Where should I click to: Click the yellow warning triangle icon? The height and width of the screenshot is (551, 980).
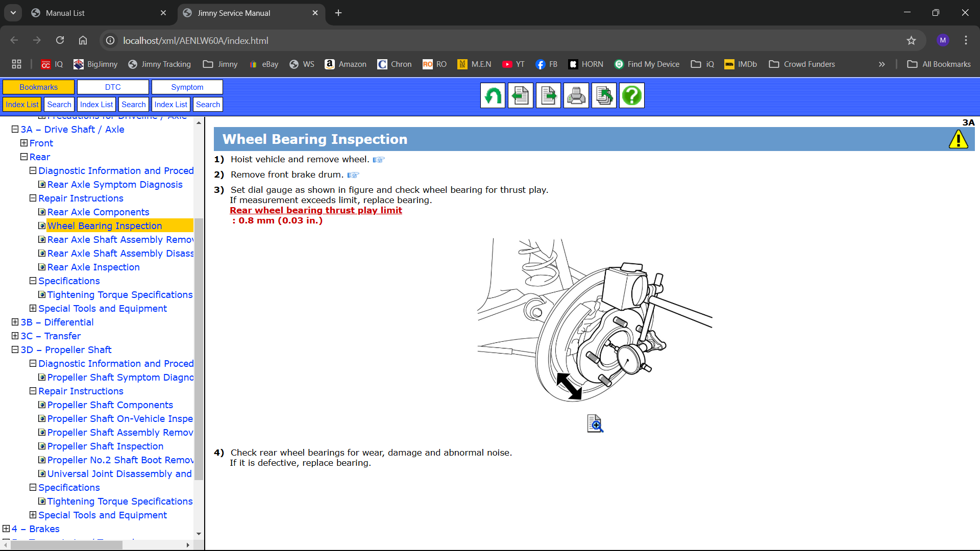coord(958,139)
